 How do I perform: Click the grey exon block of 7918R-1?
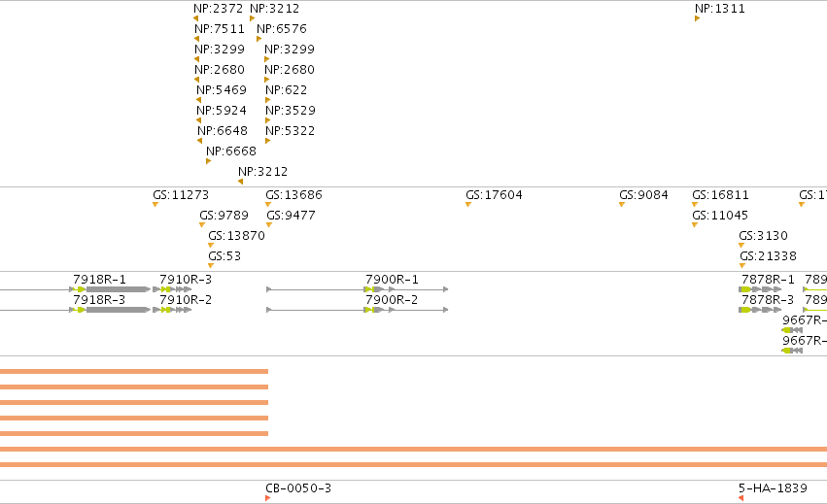117,289
